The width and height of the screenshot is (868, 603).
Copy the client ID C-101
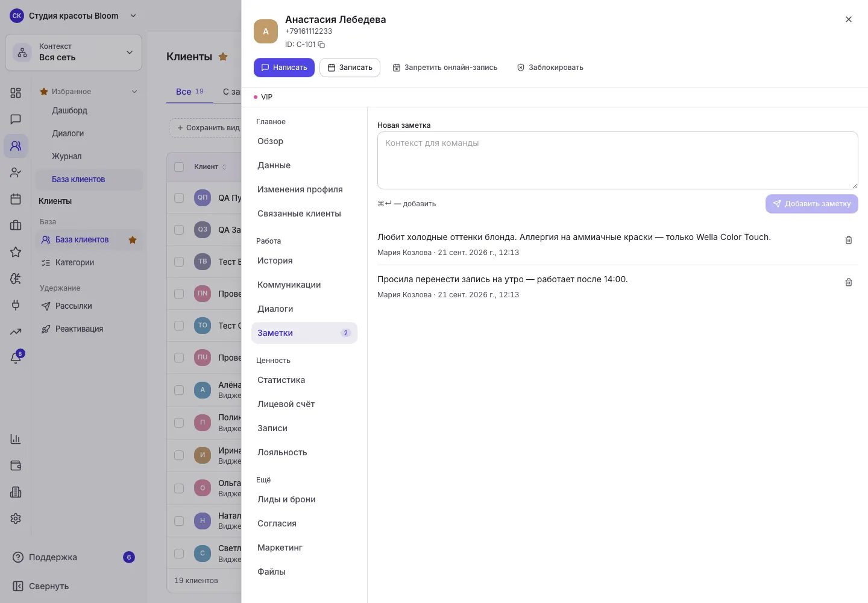click(321, 45)
